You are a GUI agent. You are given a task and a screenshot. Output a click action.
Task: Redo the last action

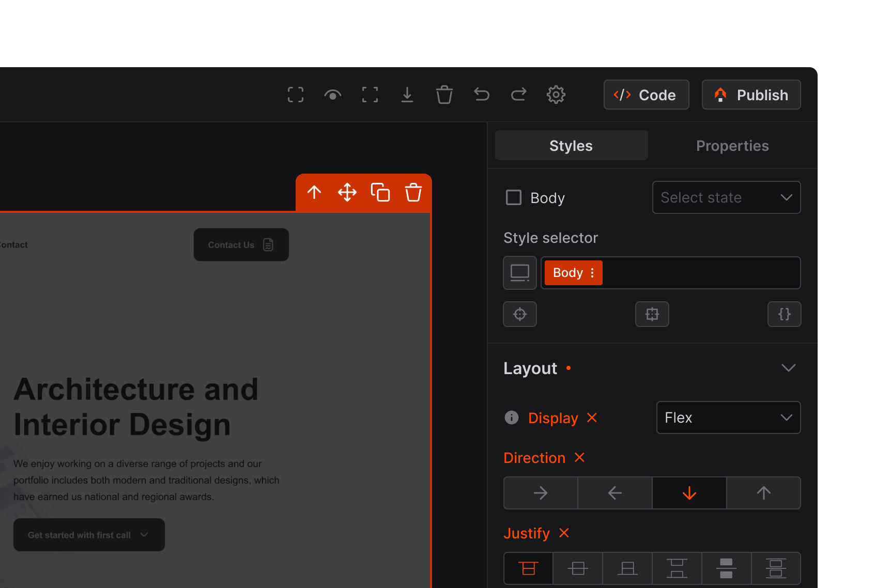tap(519, 95)
